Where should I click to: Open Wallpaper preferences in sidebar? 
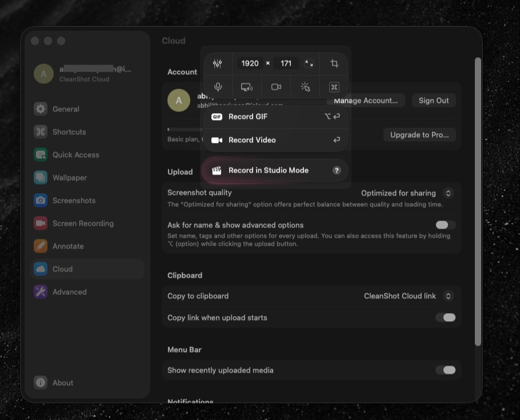[88, 178]
